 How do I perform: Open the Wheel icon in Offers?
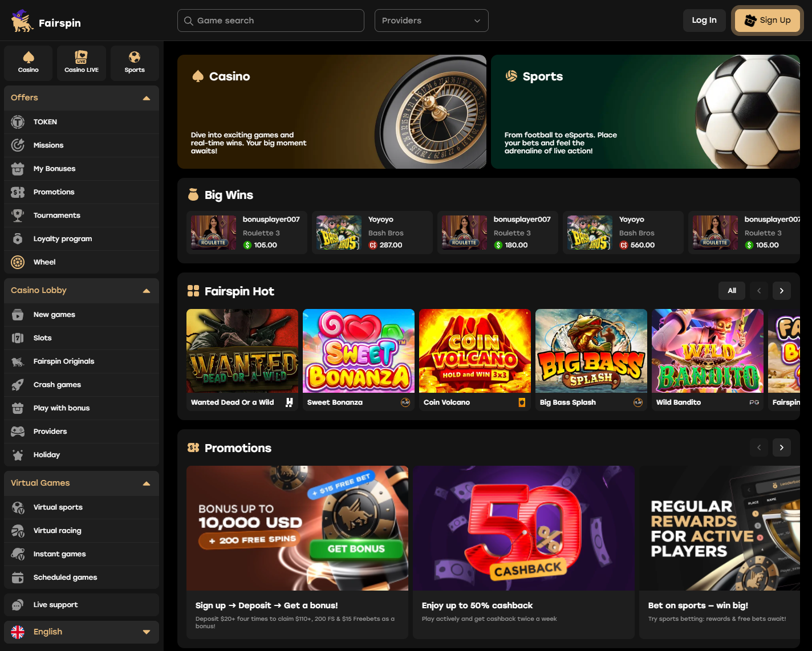click(x=18, y=262)
